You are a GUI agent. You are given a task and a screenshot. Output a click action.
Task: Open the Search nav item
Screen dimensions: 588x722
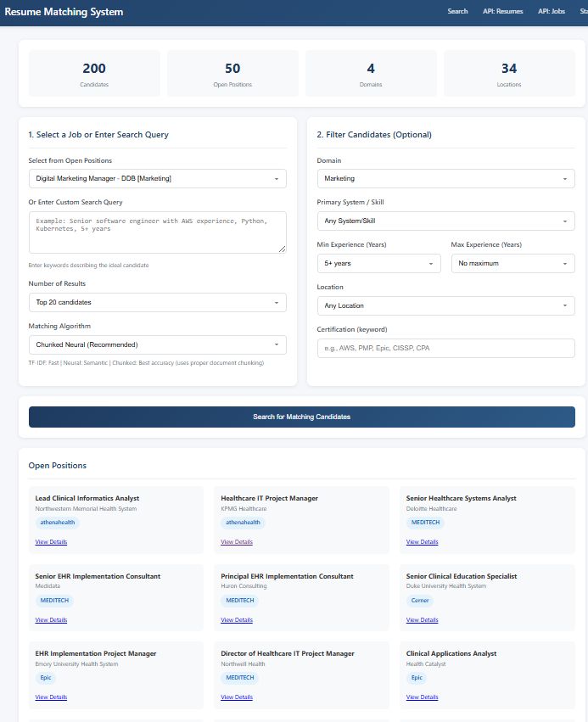[x=457, y=11]
